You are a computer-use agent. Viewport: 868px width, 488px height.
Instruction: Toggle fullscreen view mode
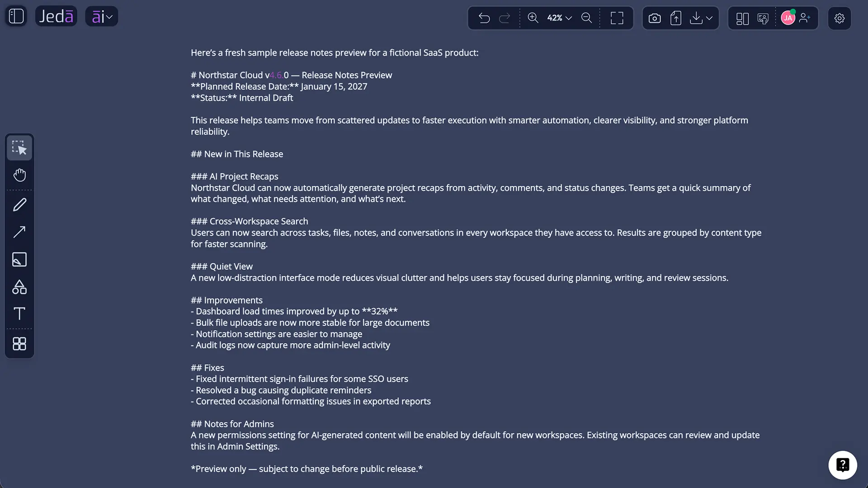click(617, 18)
